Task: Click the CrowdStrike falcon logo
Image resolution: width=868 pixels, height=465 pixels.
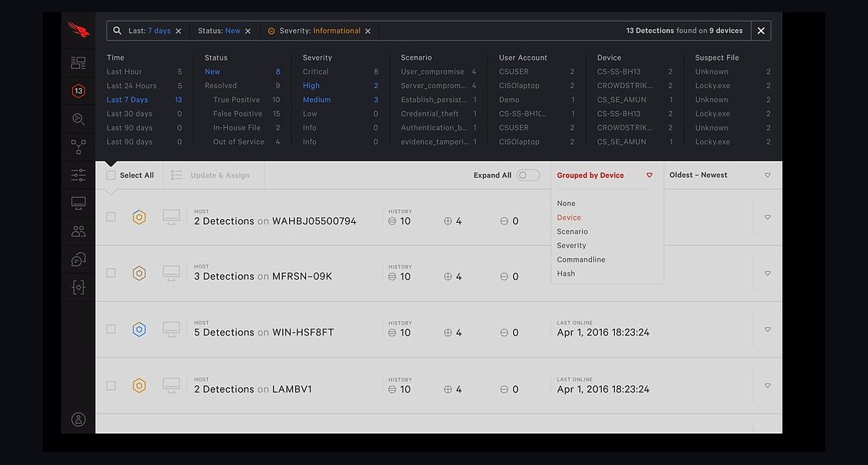Action: pyautogui.click(x=78, y=29)
